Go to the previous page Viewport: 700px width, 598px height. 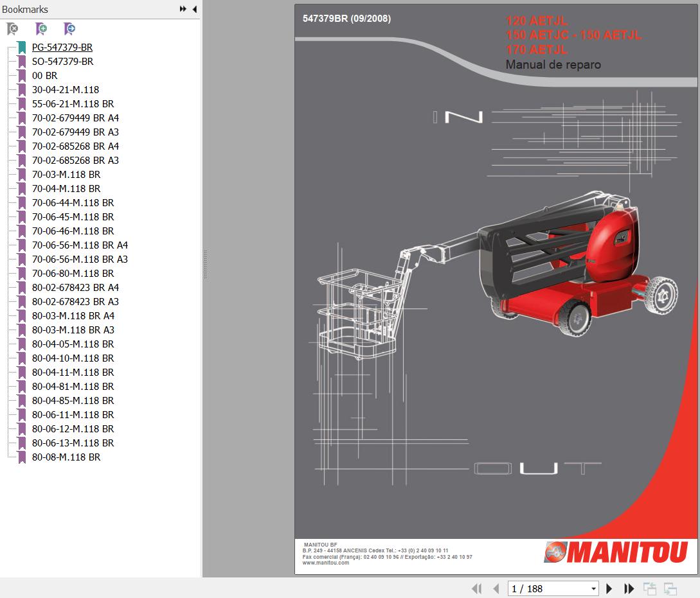(x=496, y=588)
